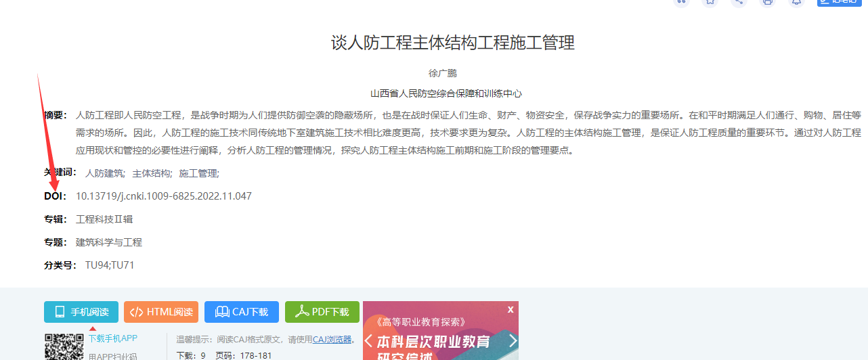Click the bell notification icon

[796, 2]
